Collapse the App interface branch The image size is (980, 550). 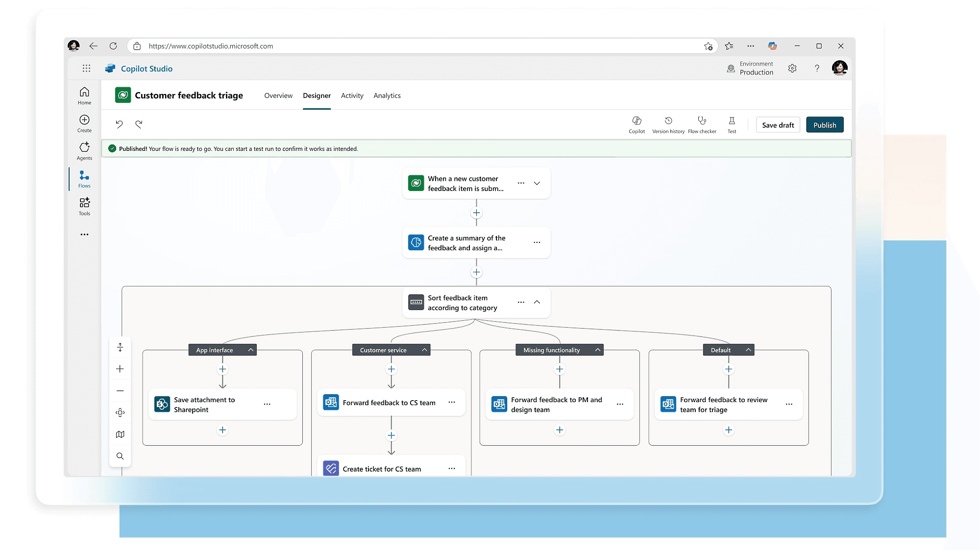click(251, 350)
